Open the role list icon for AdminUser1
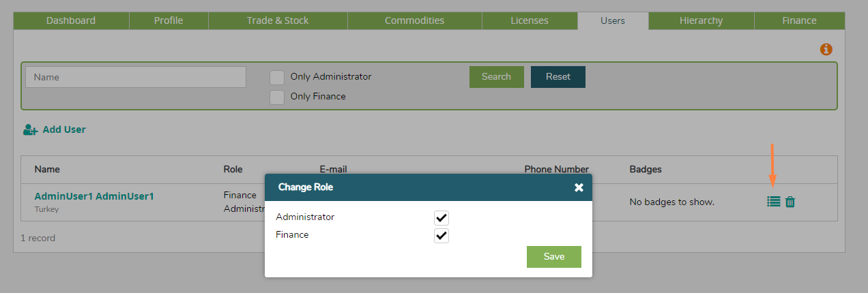 [x=774, y=202]
